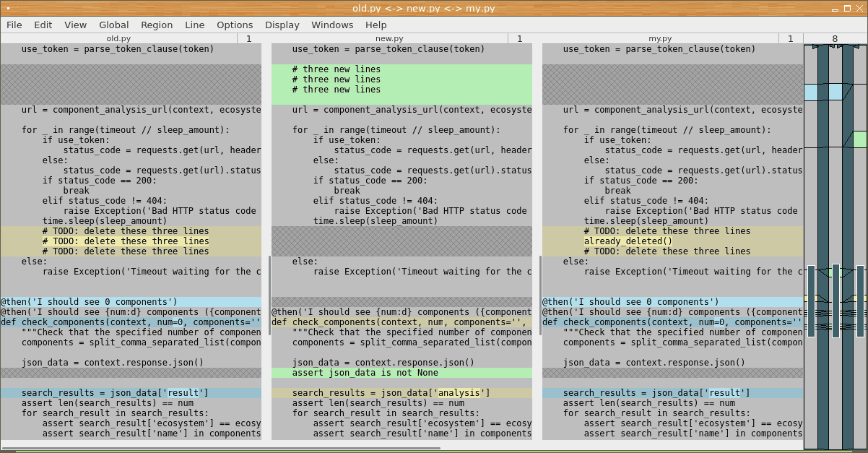Click the last viewport marker in the overview
868x453 pixels.
tap(860, 301)
